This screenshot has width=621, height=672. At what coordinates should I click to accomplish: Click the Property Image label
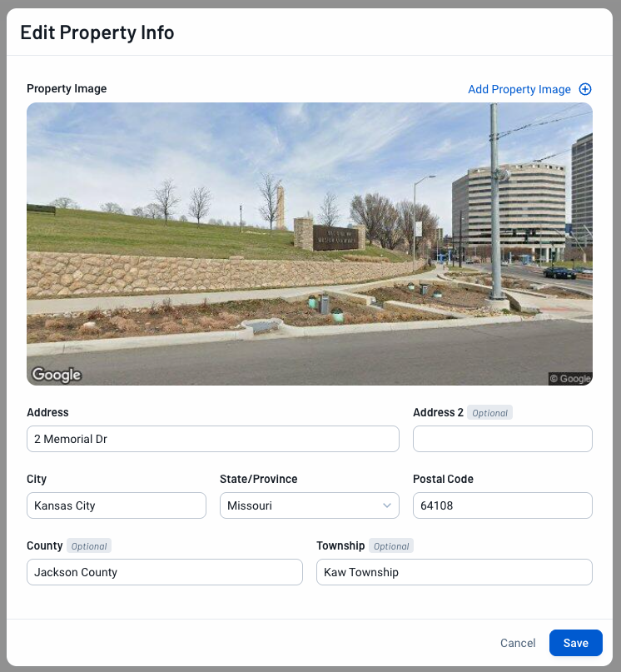pos(67,88)
